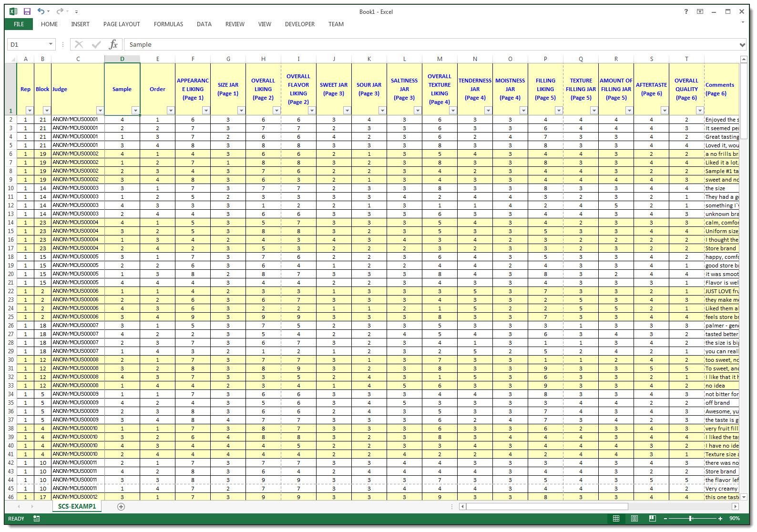Enable Page Break Preview view

[652, 519]
